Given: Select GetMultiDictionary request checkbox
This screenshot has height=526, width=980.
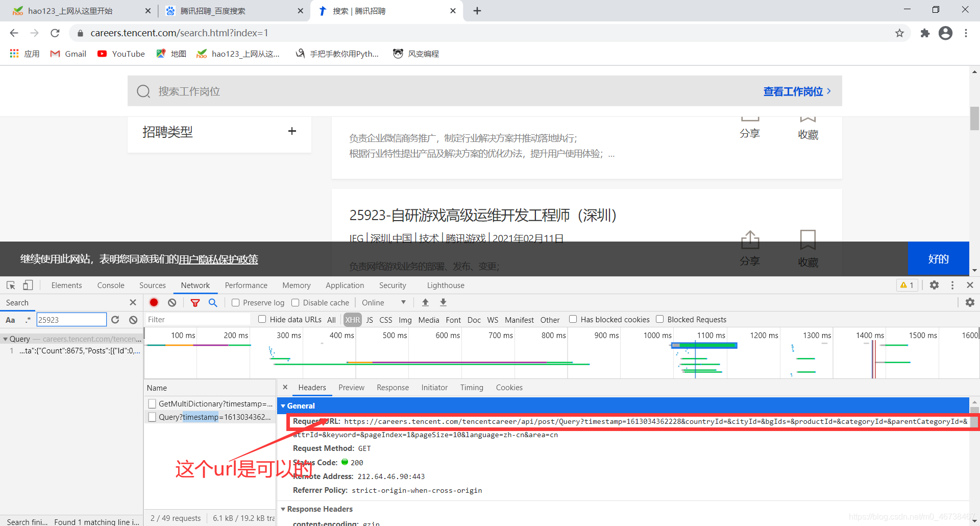Looking at the screenshot, I should point(152,403).
